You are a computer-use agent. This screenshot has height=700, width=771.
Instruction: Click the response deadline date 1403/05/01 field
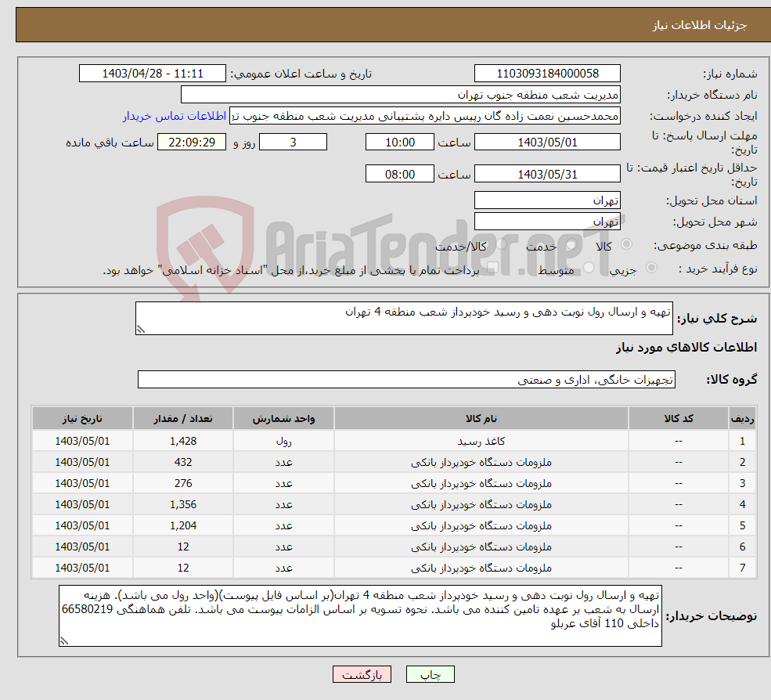pyautogui.click(x=547, y=143)
